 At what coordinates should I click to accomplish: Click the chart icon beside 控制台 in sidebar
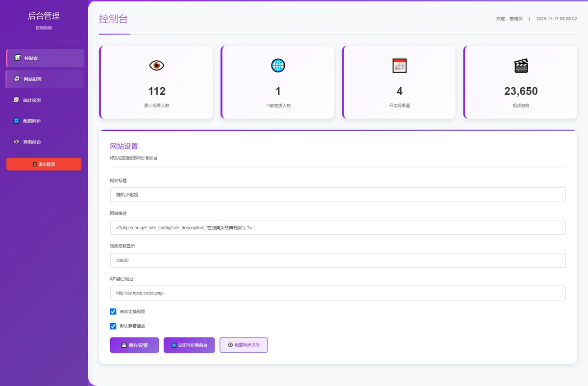pyautogui.click(x=17, y=58)
